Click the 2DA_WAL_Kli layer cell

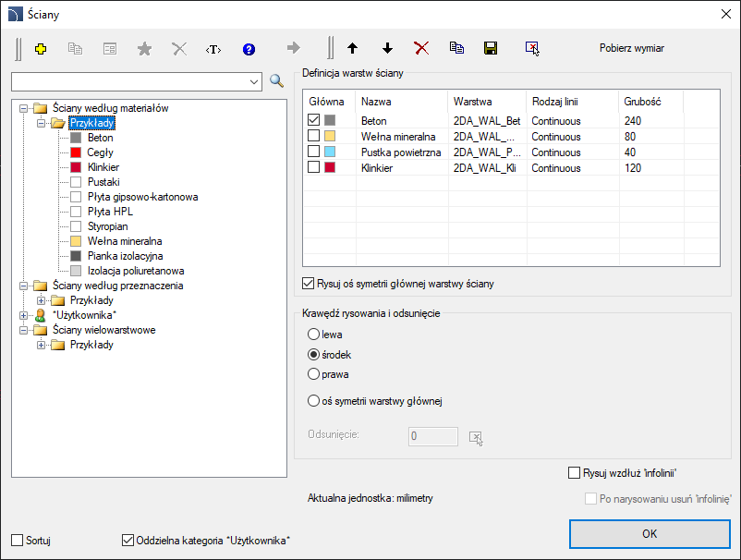click(x=487, y=168)
